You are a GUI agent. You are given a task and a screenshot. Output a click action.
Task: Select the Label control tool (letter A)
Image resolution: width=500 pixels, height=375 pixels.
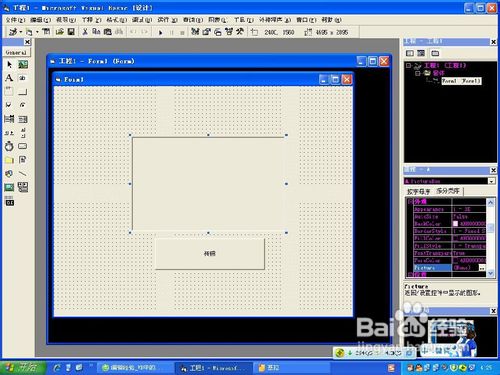coord(9,78)
